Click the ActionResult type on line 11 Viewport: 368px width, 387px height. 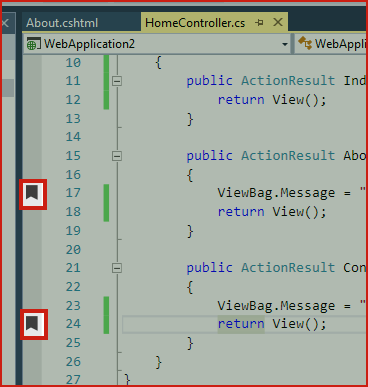(288, 81)
